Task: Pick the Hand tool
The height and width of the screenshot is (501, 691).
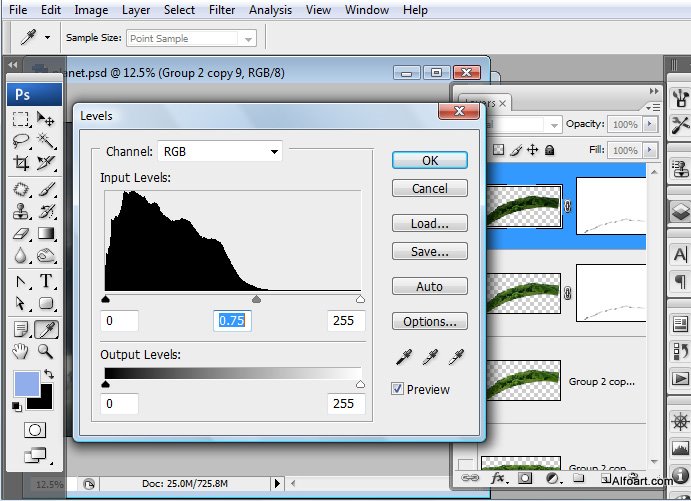Action: [20, 351]
